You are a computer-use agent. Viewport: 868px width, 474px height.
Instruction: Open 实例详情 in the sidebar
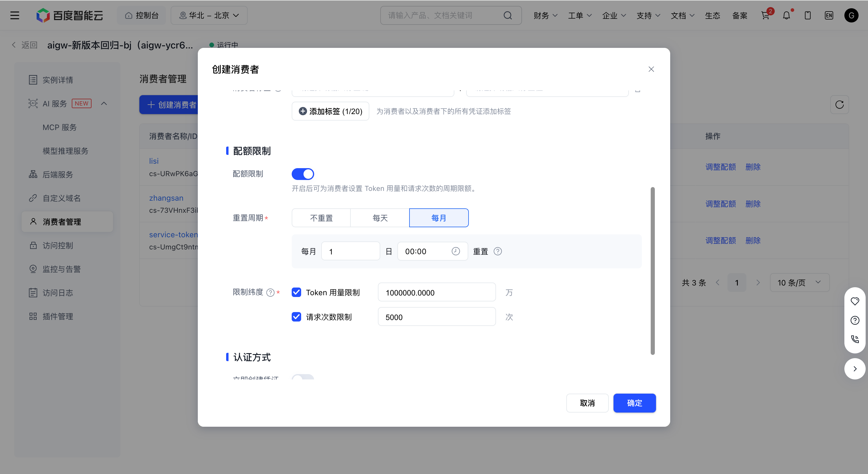pyautogui.click(x=67, y=80)
